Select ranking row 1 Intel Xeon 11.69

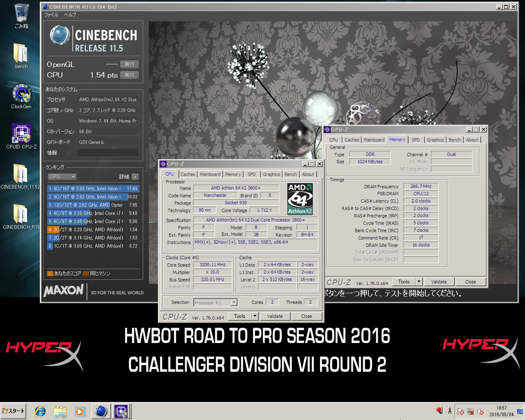point(93,189)
